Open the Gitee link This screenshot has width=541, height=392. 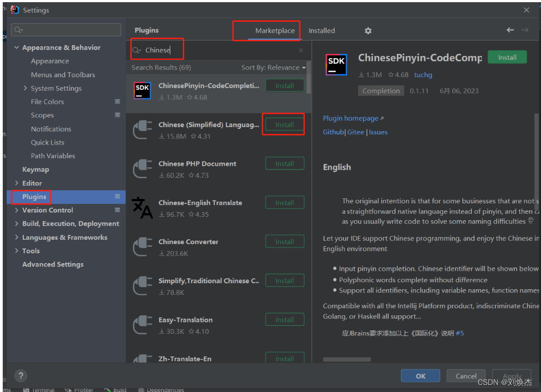point(355,132)
